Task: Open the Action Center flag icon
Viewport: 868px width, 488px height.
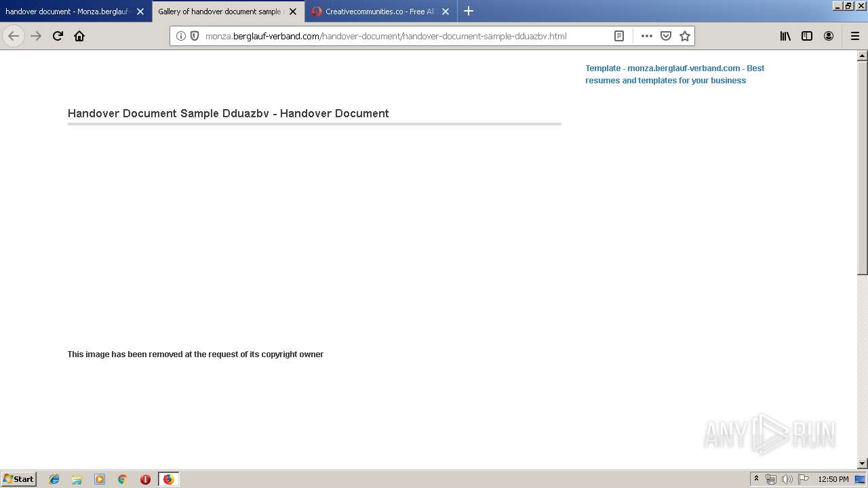Action: point(804,479)
